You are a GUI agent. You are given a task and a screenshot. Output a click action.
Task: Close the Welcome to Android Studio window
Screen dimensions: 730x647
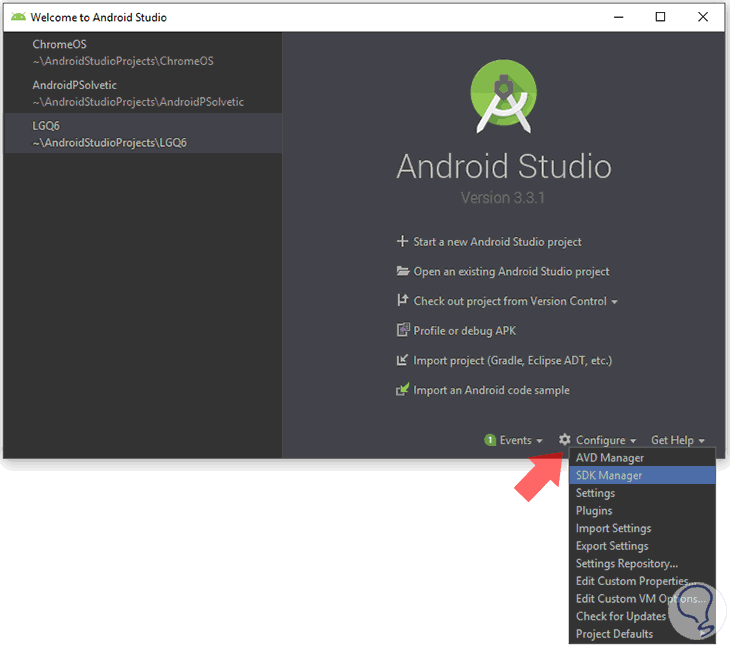(703, 17)
